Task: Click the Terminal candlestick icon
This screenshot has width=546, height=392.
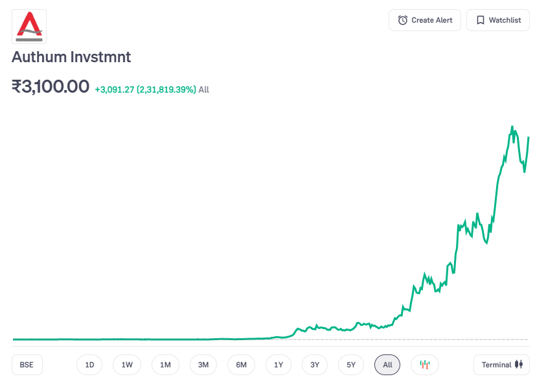Action: pyautogui.click(x=518, y=365)
